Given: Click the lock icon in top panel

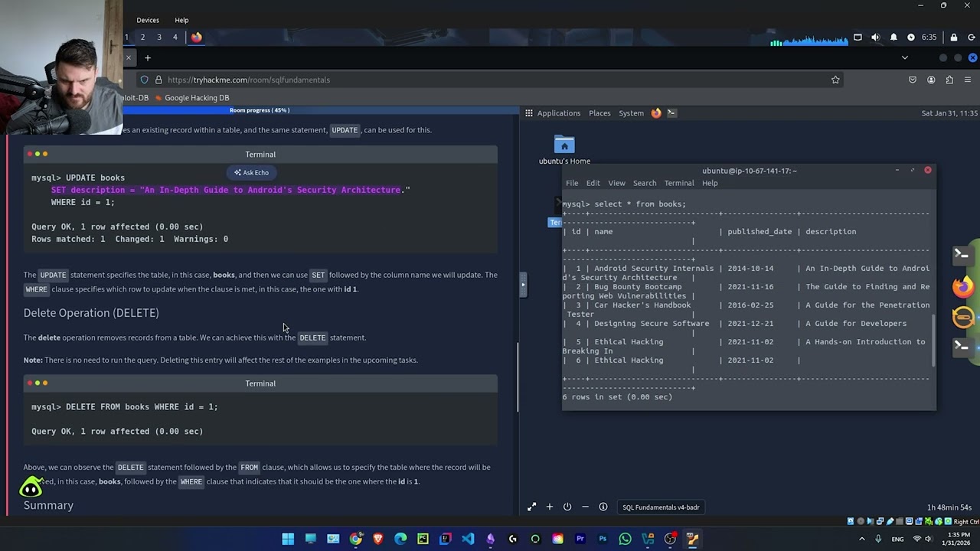Looking at the screenshot, I should pyautogui.click(x=953, y=37).
